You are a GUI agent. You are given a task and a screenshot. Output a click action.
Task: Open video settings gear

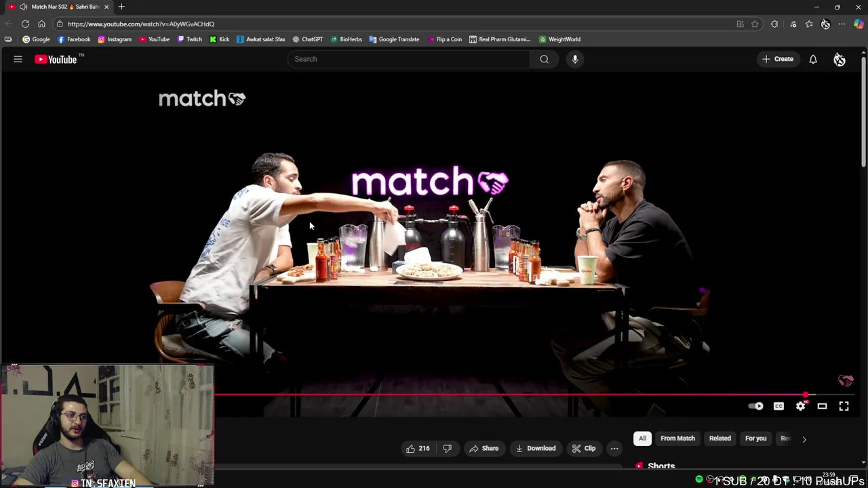click(801, 406)
